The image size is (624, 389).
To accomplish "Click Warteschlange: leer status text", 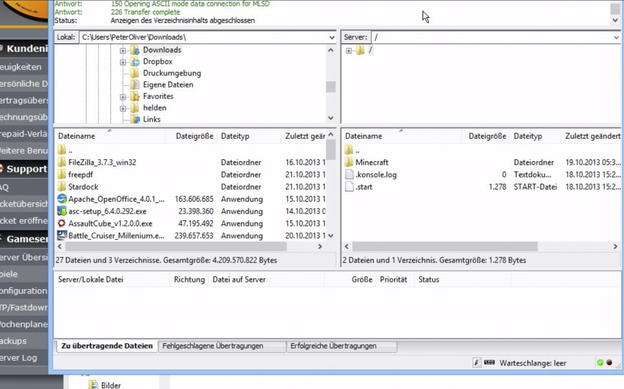I will tap(532, 363).
